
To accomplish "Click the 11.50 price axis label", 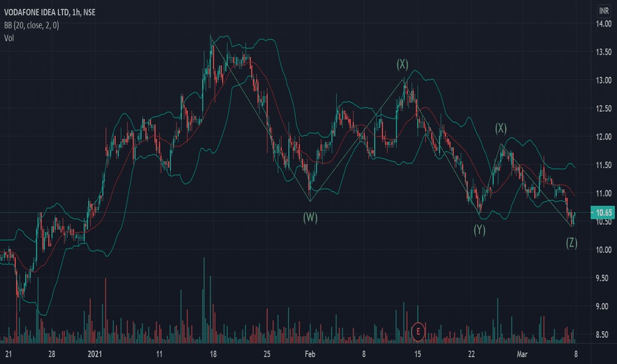I will (604, 165).
